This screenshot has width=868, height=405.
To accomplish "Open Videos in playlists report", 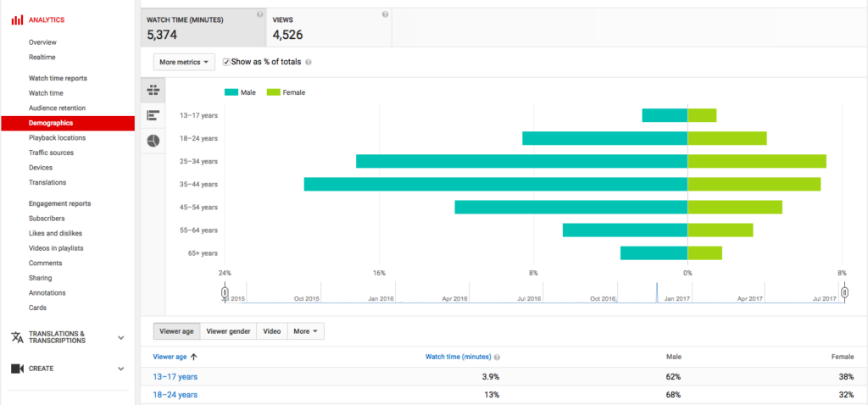I will click(x=56, y=248).
